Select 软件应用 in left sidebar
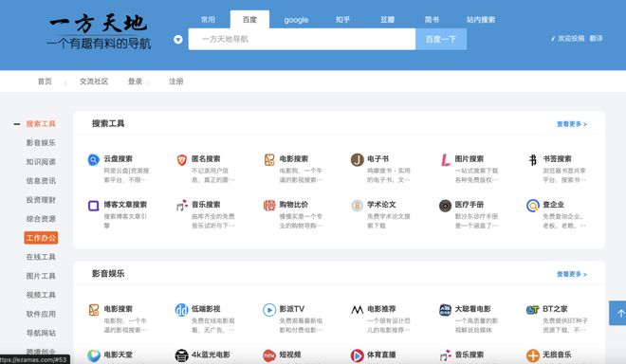This screenshot has height=364, width=626. [x=41, y=314]
